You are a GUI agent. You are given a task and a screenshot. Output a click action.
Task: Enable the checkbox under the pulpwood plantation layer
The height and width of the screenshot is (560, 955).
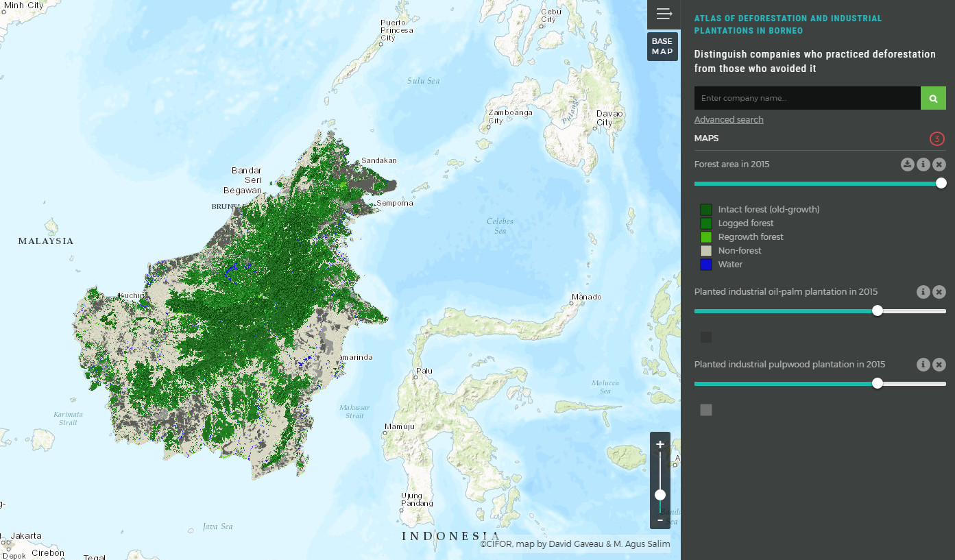coord(705,409)
